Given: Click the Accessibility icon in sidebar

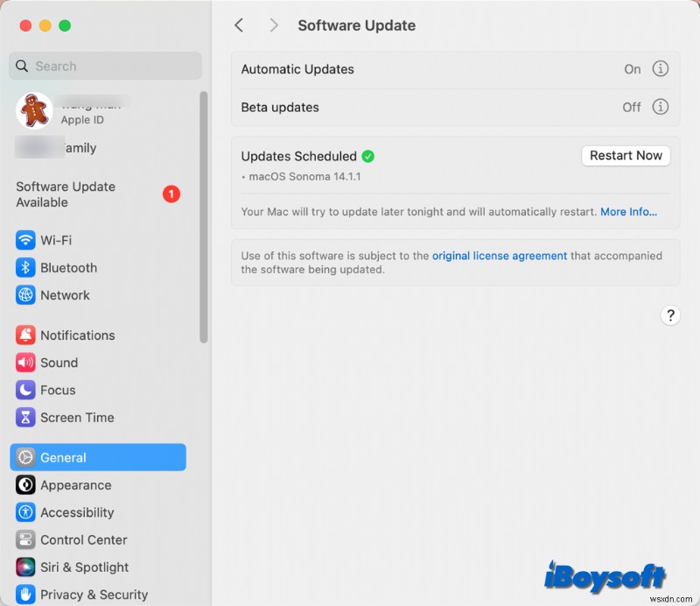Looking at the screenshot, I should point(25,512).
